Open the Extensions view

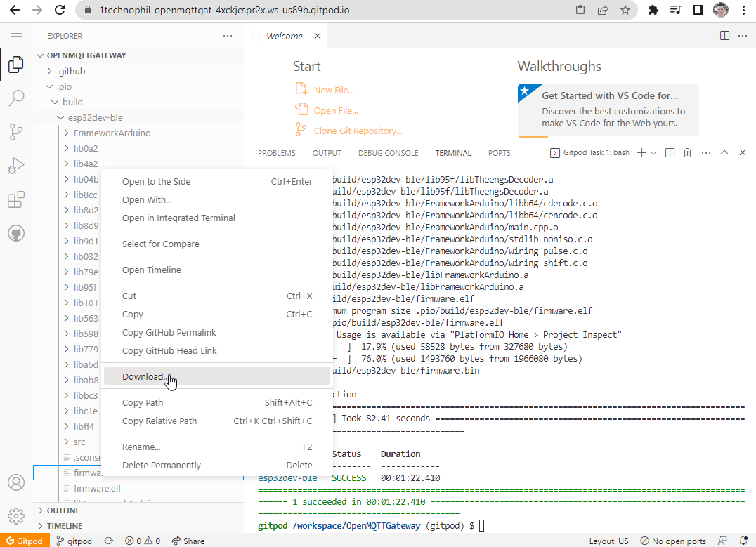tap(16, 200)
